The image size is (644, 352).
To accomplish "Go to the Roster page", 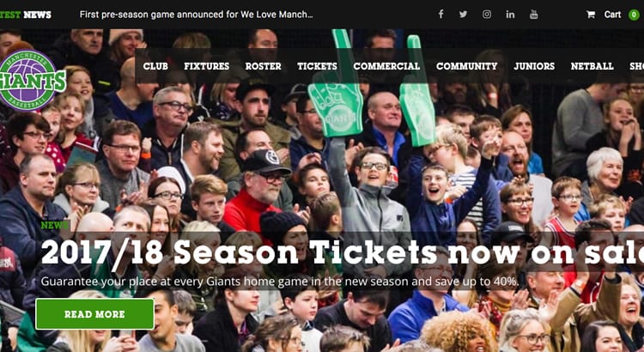I will [x=264, y=66].
